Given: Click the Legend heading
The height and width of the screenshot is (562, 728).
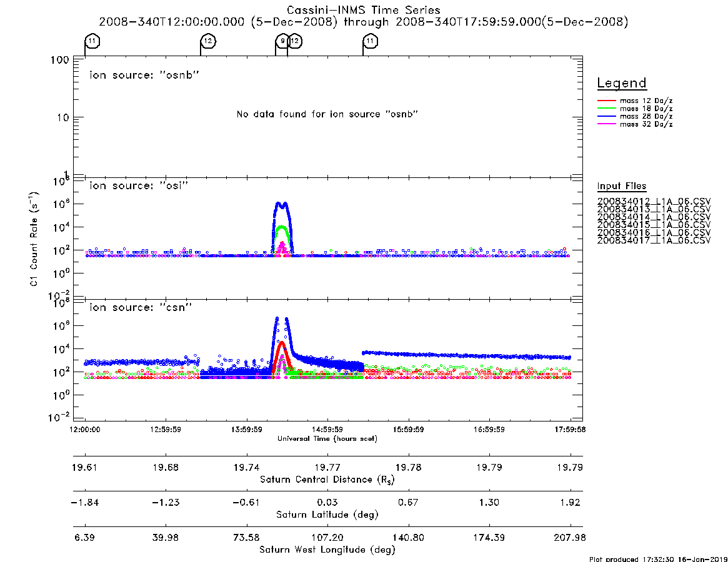Looking at the screenshot, I should [622, 83].
